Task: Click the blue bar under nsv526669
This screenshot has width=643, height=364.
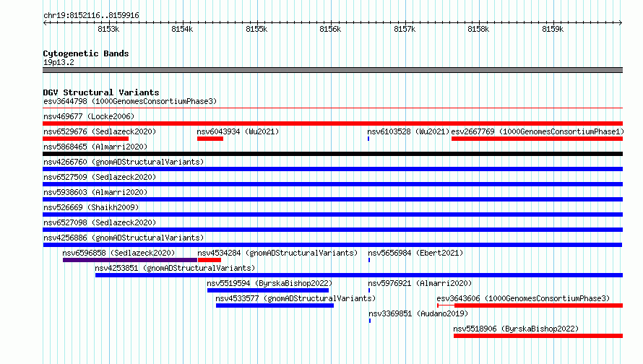Action: pyautogui.click(x=332, y=214)
